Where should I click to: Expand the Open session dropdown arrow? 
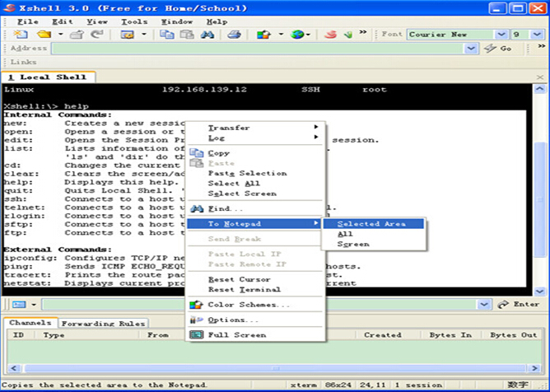click(x=61, y=35)
